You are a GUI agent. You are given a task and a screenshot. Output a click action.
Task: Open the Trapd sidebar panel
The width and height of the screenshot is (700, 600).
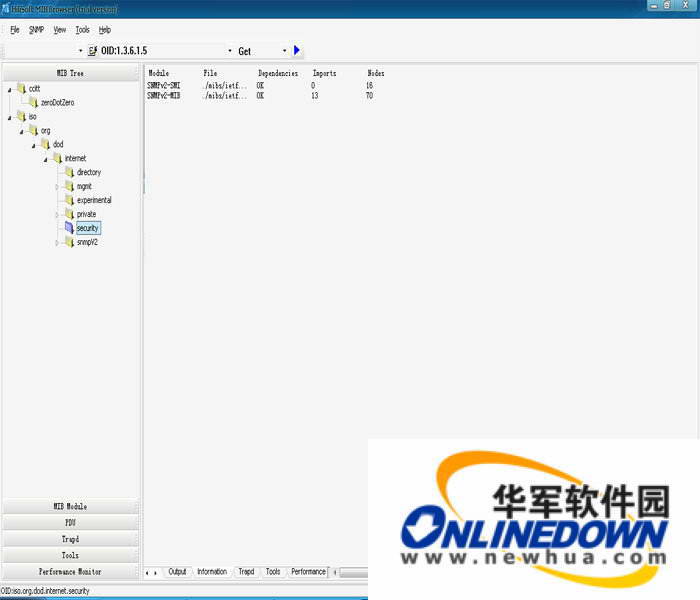tap(71, 539)
